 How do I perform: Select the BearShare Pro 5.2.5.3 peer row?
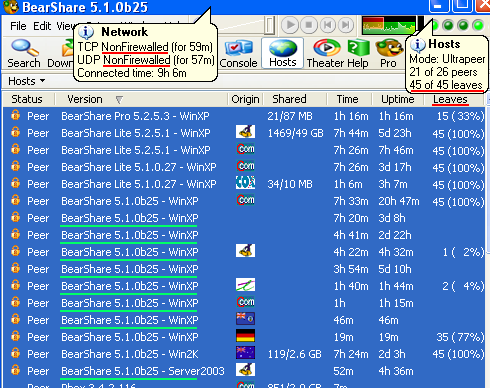[x=244, y=116]
